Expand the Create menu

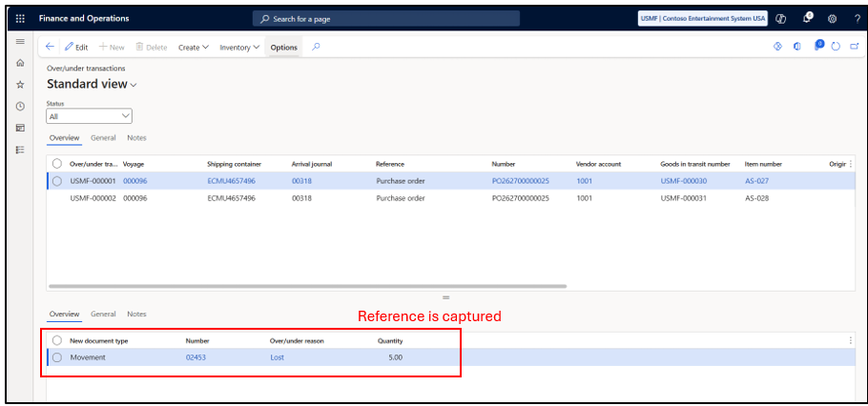(x=194, y=48)
